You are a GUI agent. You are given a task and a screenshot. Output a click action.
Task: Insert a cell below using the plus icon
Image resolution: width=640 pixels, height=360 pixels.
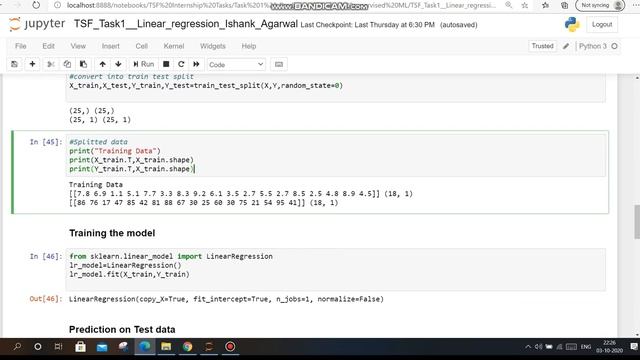click(32, 64)
